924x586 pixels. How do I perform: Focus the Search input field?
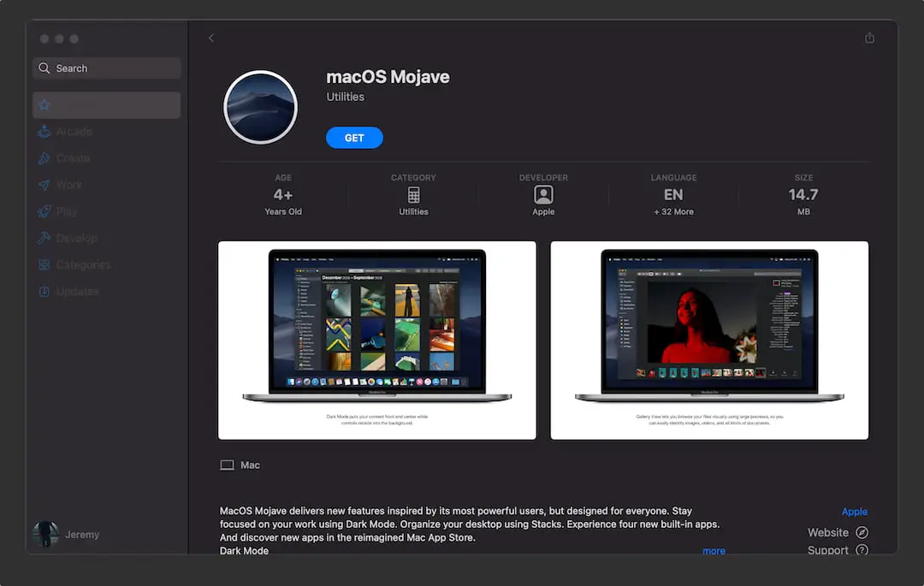pos(107,68)
